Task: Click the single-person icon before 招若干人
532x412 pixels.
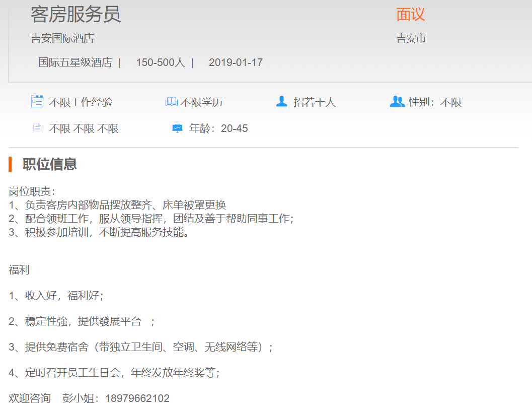Action: [281, 102]
